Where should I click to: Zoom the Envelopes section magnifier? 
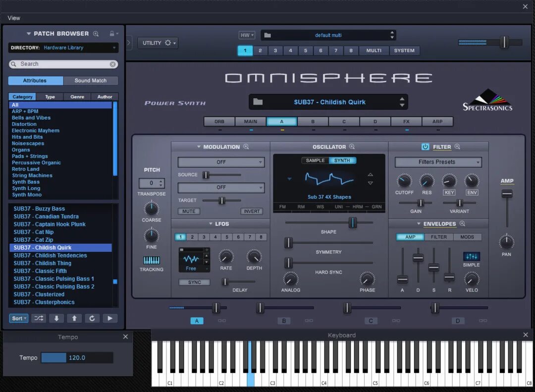point(462,224)
